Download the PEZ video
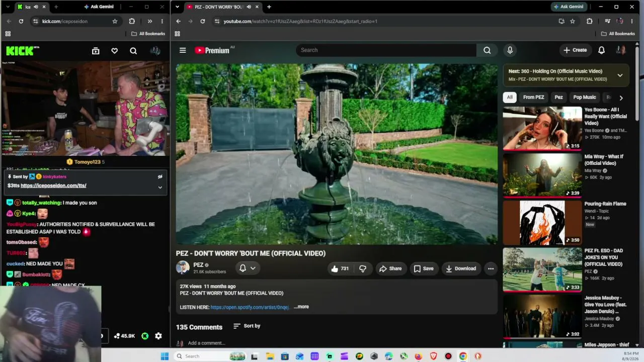 (x=461, y=268)
